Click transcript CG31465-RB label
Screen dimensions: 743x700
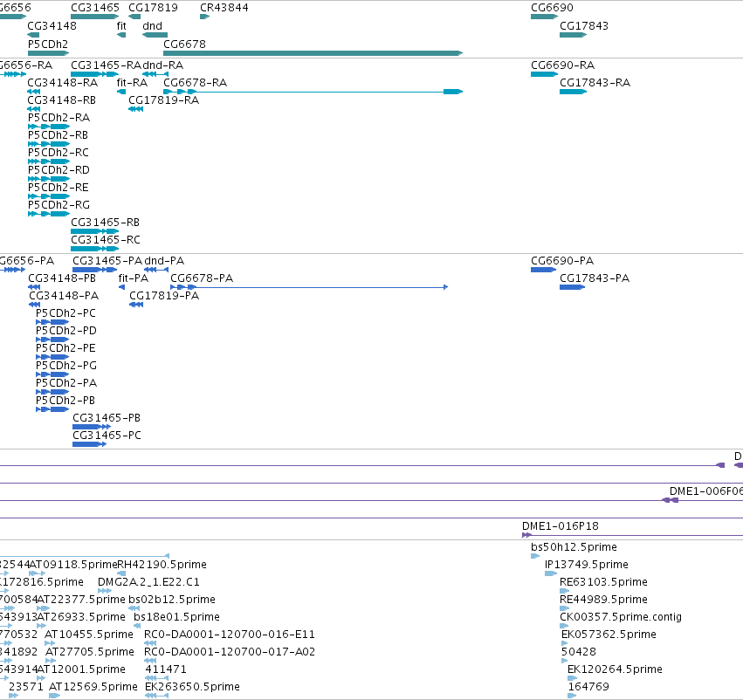pos(105,223)
